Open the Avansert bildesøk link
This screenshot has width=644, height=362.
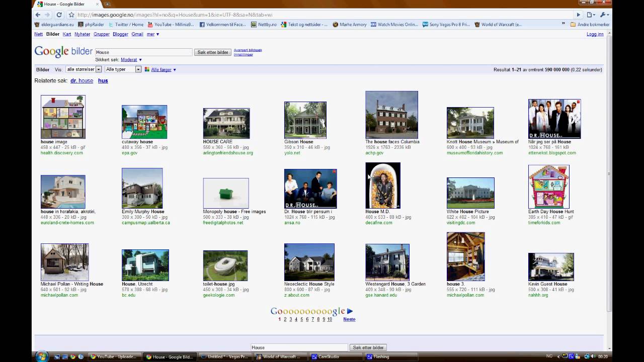tap(248, 50)
